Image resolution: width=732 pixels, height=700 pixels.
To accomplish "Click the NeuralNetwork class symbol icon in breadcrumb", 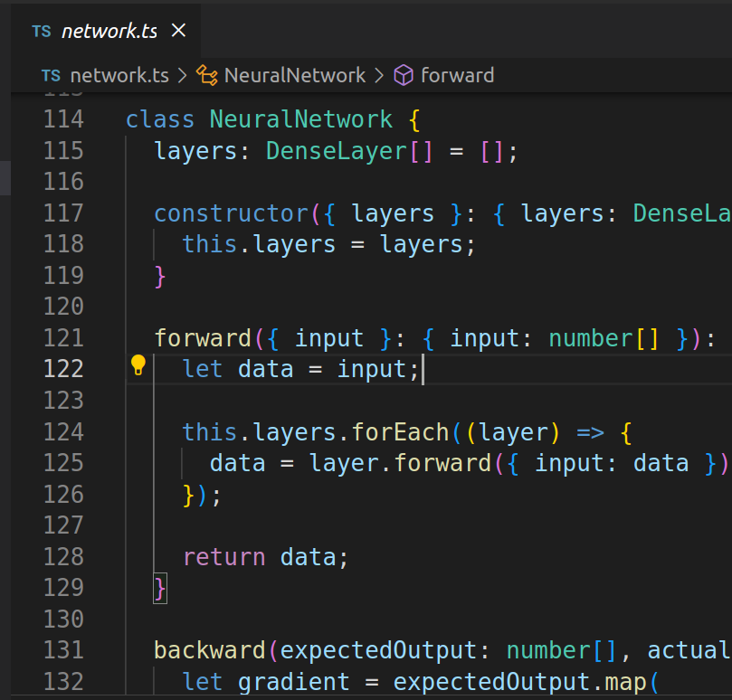I will pos(207,75).
